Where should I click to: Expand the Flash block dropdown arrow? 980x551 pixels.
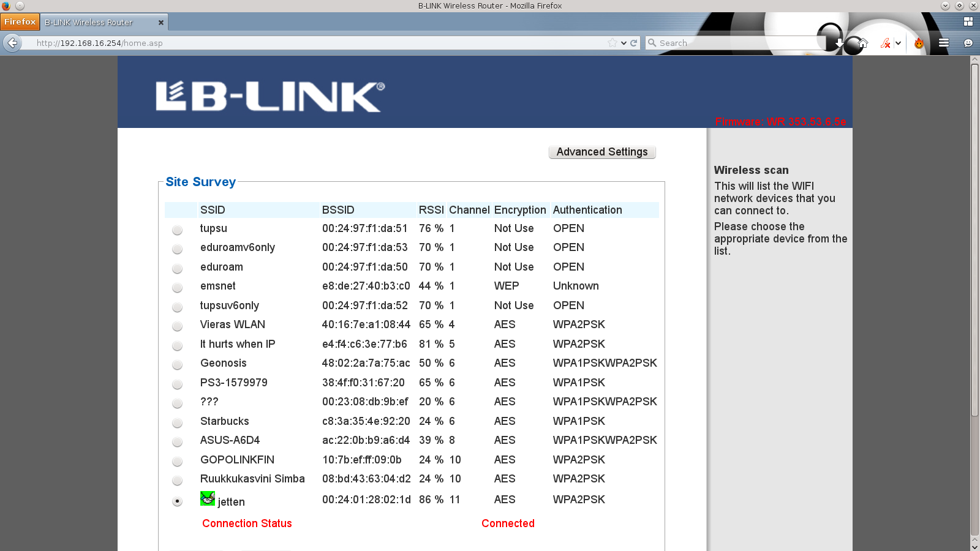click(x=898, y=43)
